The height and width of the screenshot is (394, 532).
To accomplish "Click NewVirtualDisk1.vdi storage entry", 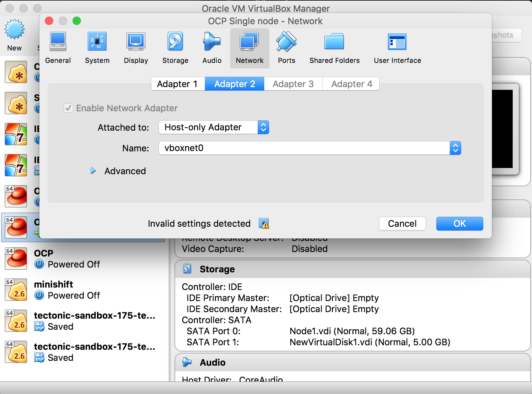I will click(370, 342).
